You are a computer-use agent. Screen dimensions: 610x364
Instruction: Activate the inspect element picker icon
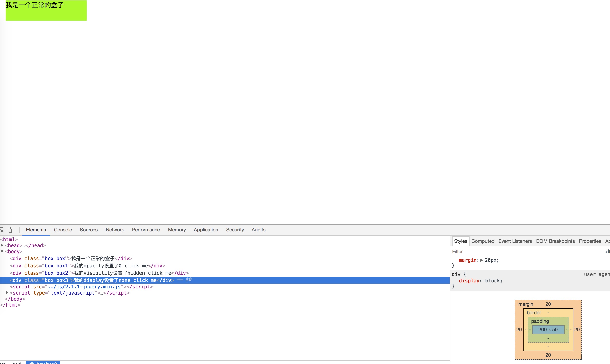click(x=2, y=230)
